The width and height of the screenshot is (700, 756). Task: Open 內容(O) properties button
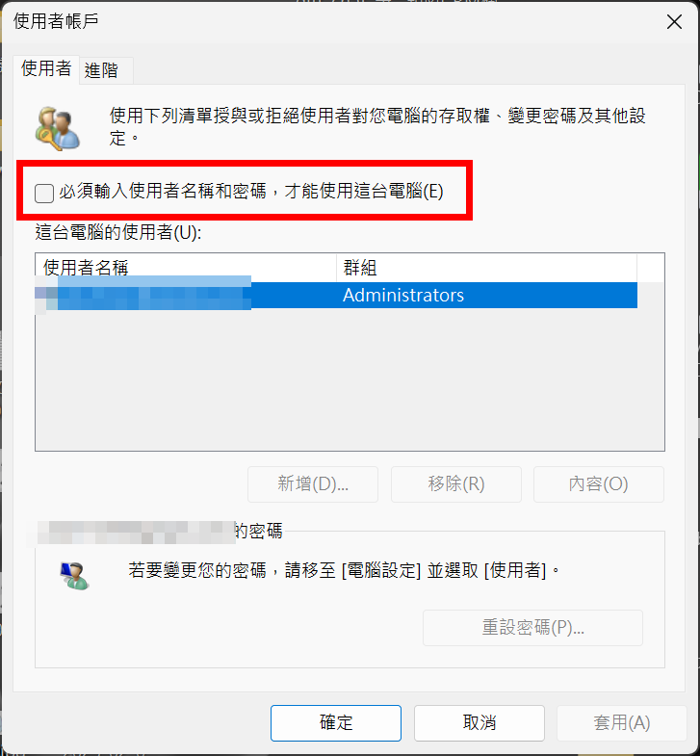click(x=599, y=484)
